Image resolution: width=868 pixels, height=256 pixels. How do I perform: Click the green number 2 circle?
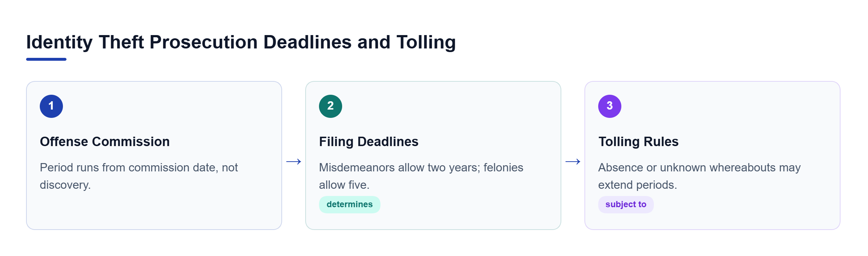(331, 106)
